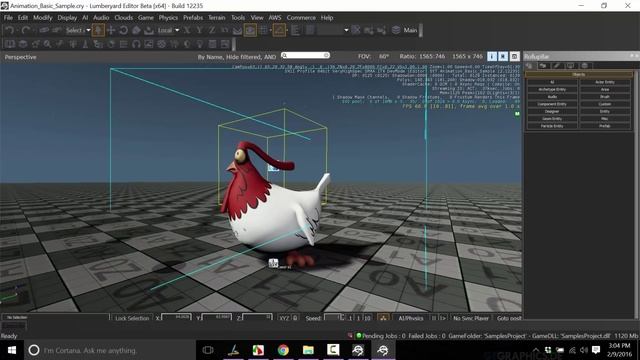Toggle viewport info display icon

pos(492,57)
